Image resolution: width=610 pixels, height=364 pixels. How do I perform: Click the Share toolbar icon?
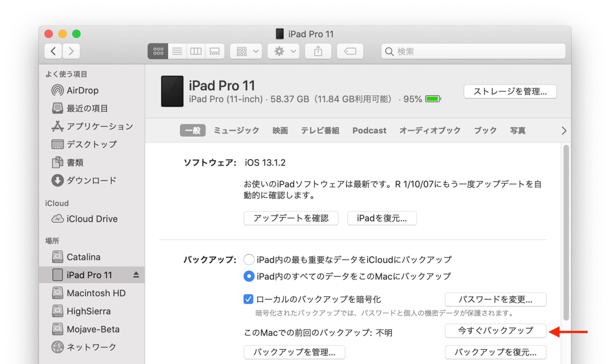tap(318, 51)
